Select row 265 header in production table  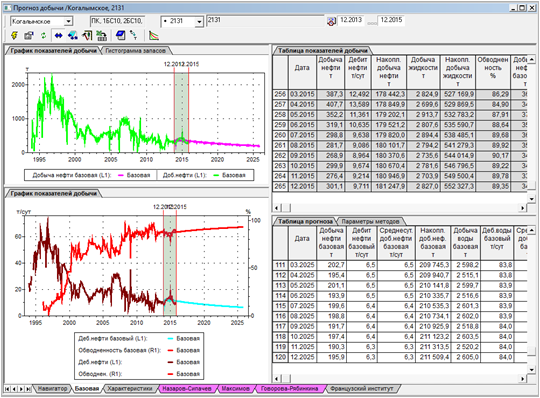point(280,186)
